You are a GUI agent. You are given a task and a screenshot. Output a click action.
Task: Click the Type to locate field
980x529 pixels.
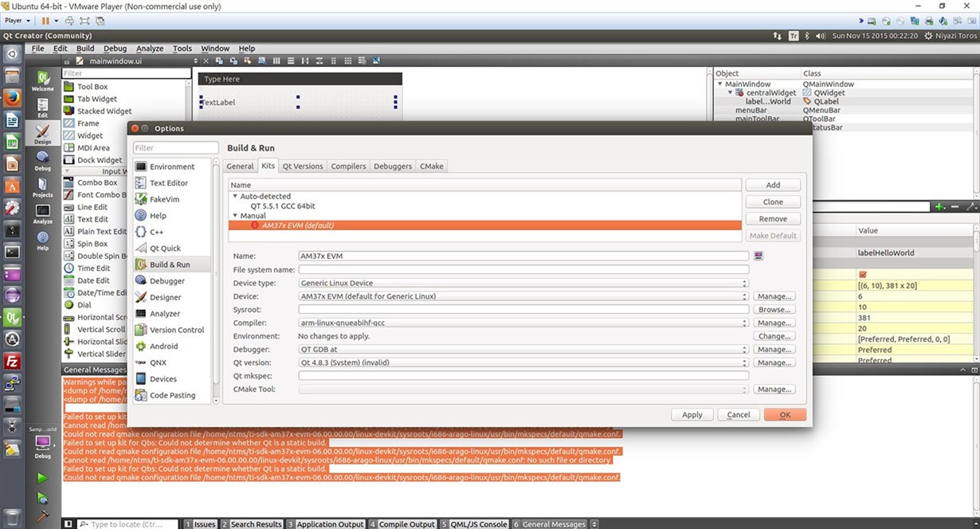(129, 523)
